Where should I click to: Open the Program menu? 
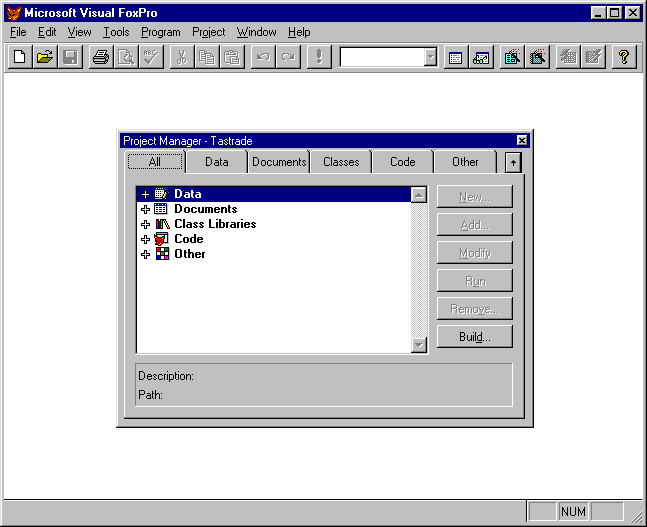161,32
